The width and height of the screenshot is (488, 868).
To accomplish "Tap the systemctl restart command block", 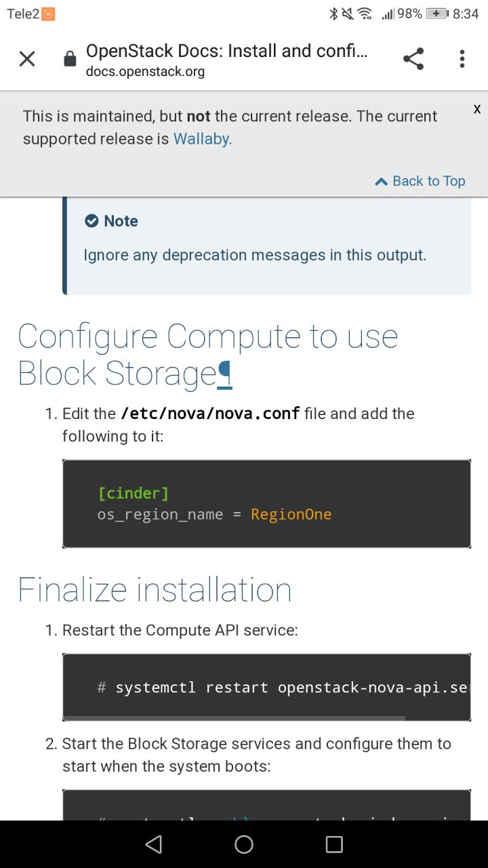I will pyautogui.click(x=266, y=688).
